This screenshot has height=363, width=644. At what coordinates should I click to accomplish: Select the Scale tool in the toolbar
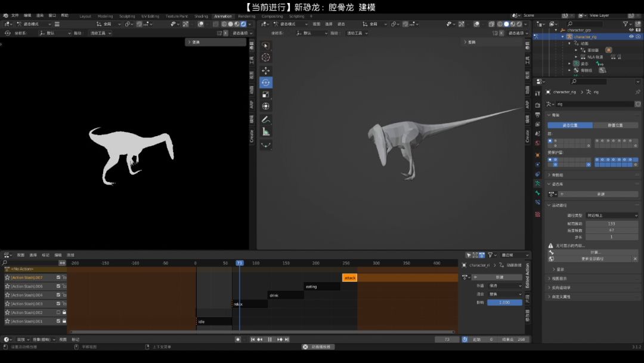click(x=265, y=94)
